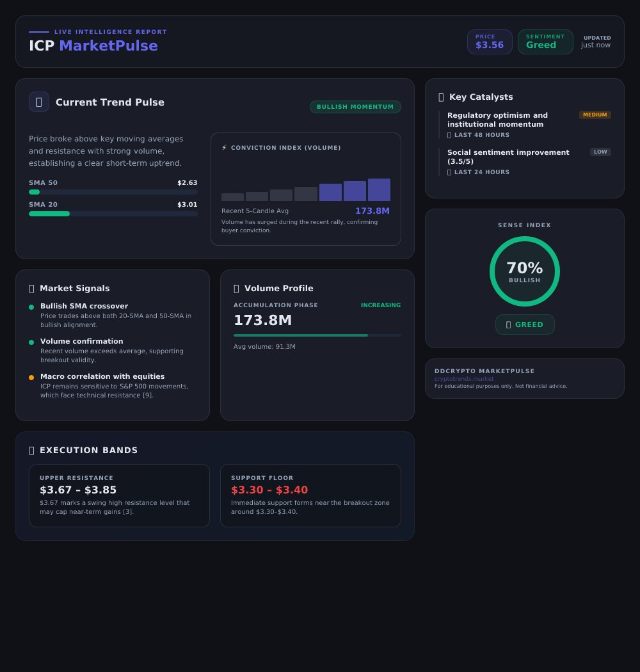Click the tallest purple volume bar
This screenshot has width=640, height=672.
tap(379, 190)
